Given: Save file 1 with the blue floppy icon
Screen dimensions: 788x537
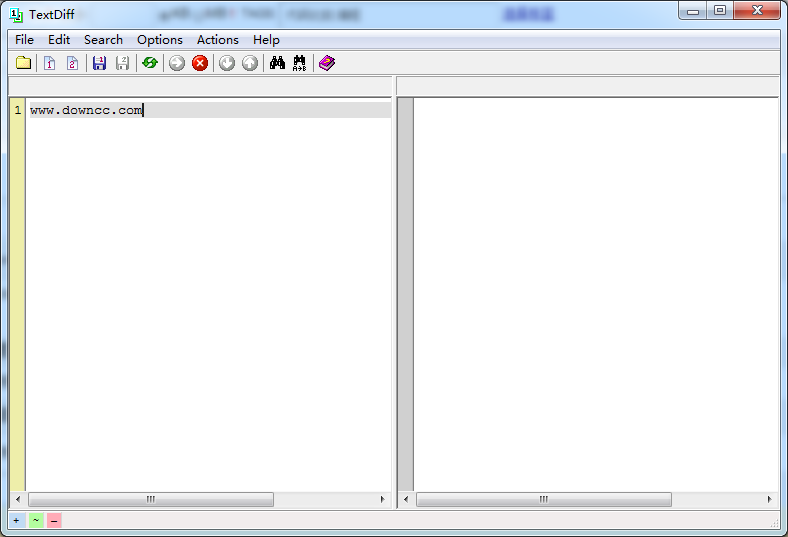Looking at the screenshot, I should pyautogui.click(x=100, y=63).
